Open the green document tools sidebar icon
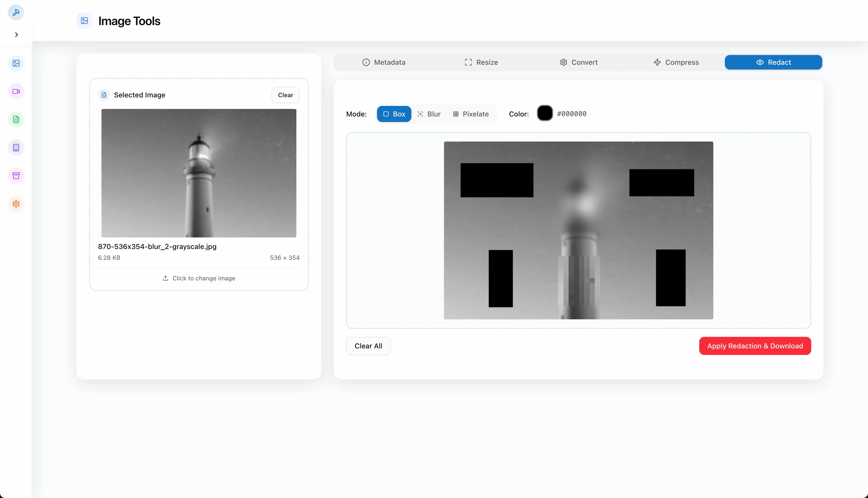868x498 pixels. coord(16,119)
